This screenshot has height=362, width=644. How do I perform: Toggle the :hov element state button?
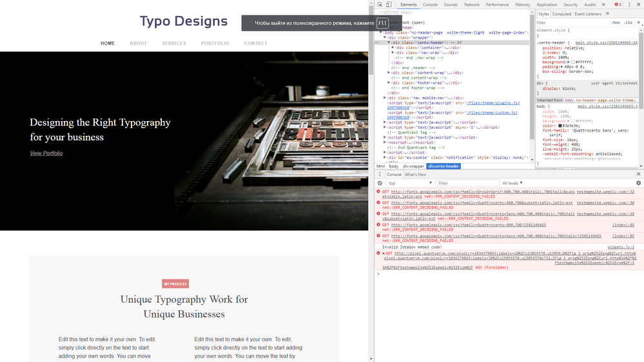pos(616,22)
